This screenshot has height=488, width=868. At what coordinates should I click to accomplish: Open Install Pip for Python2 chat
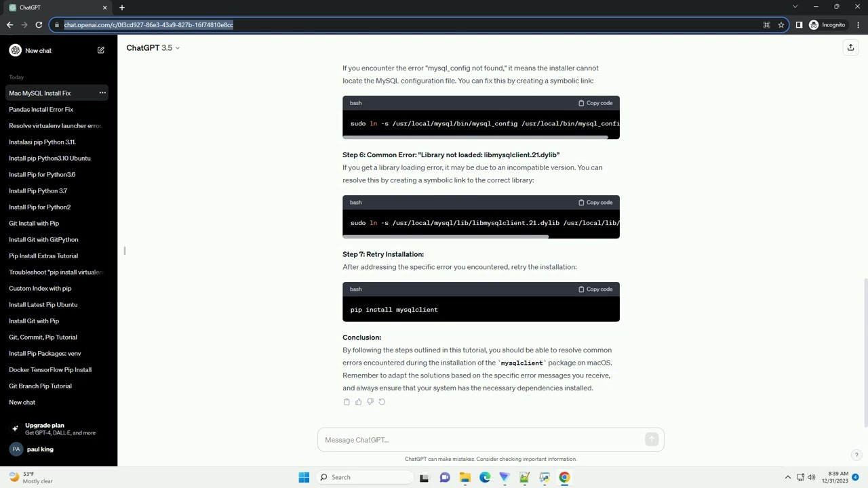tap(58, 207)
